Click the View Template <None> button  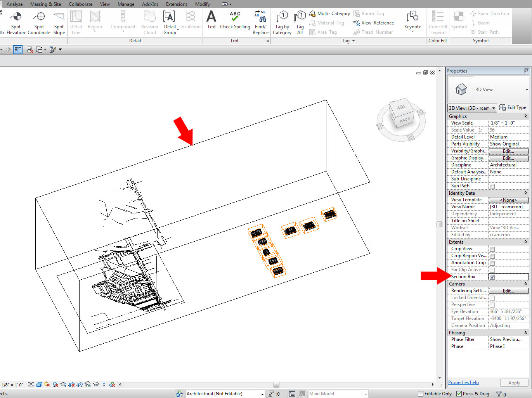[x=509, y=200]
